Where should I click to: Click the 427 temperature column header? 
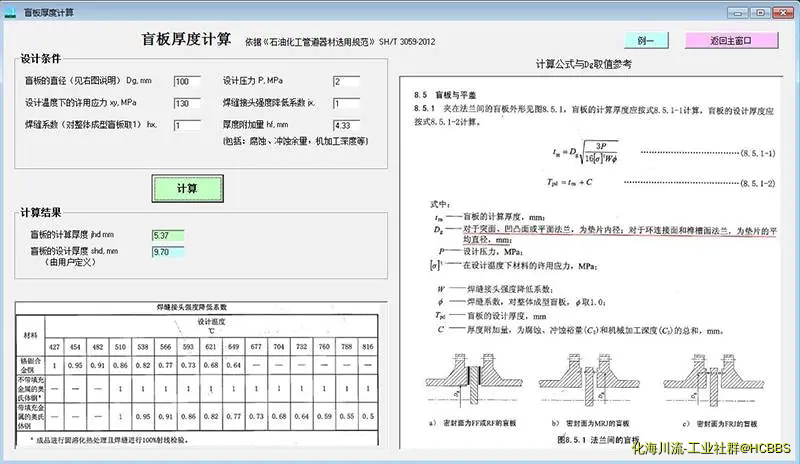point(54,347)
